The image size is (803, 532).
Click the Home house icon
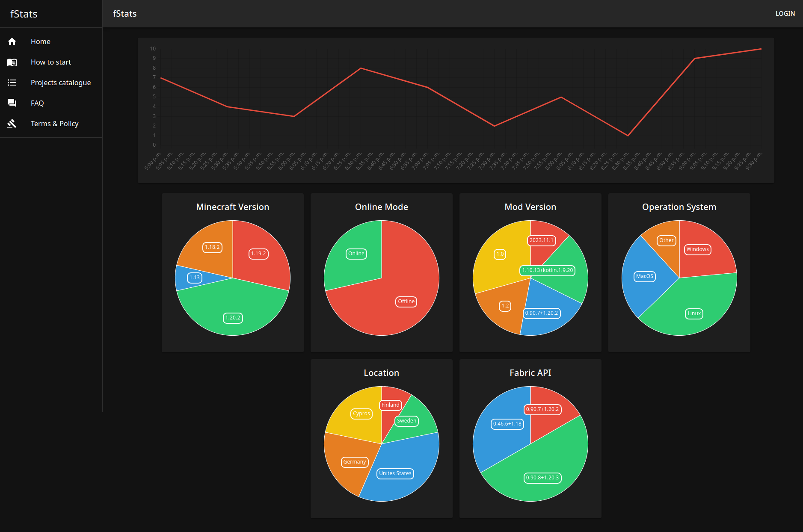[x=12, y=41]
